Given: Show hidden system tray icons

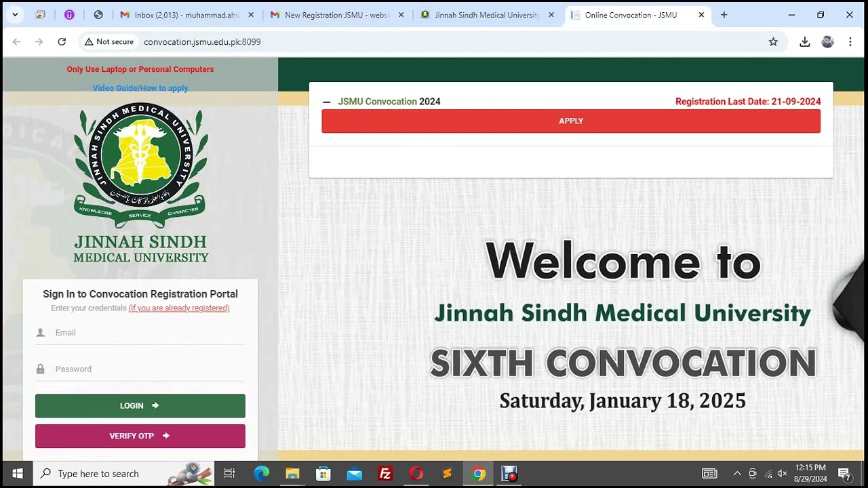Looking at the screenshot, I should point(737,474).
